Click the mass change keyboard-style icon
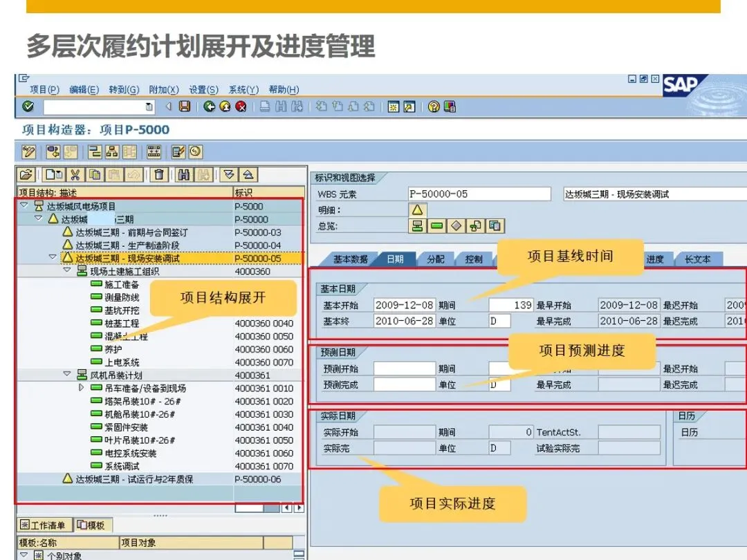Viewport: 747px width, 560px height. tap(154, 152)
